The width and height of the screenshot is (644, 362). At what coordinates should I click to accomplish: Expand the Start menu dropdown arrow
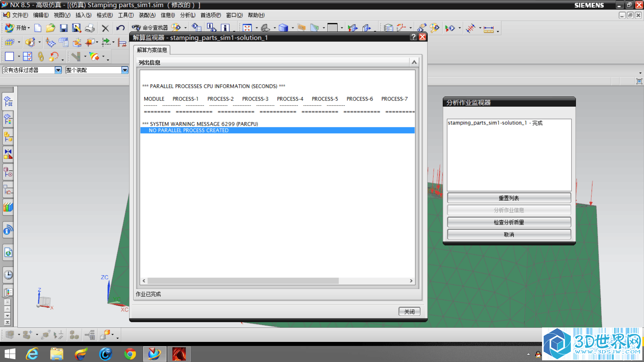coord(29,28)
